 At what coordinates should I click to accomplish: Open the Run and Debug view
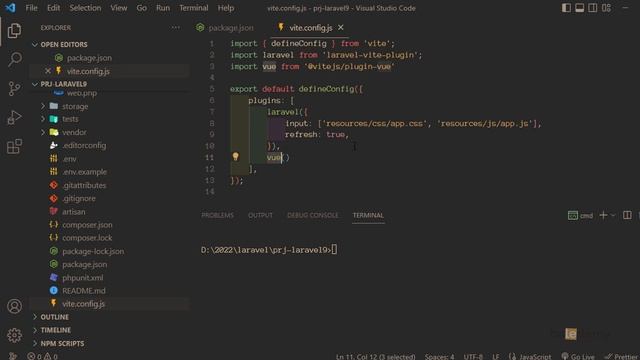click(x=14, y=118)
